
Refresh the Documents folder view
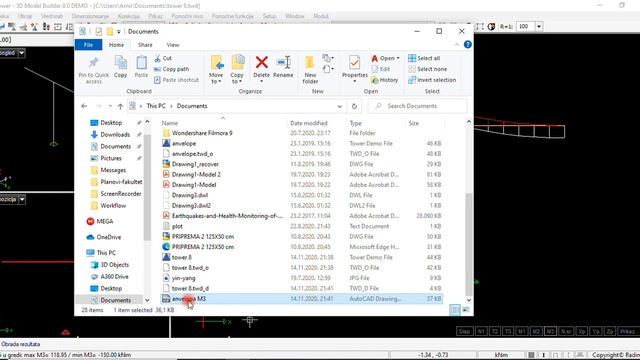(354, 106)
